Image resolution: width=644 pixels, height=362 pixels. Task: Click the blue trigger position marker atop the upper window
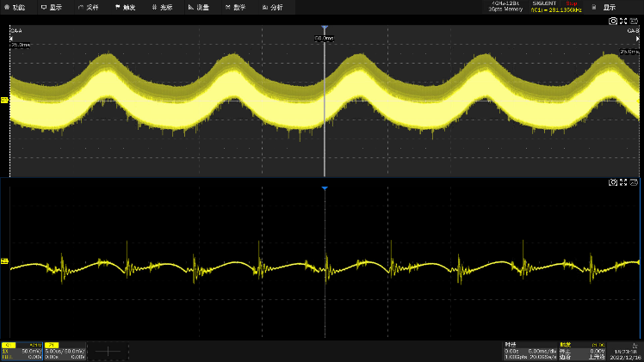click(324, 28)
